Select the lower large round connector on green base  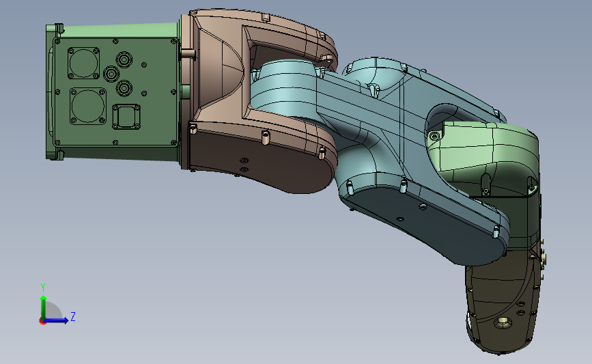pos(88,106)
